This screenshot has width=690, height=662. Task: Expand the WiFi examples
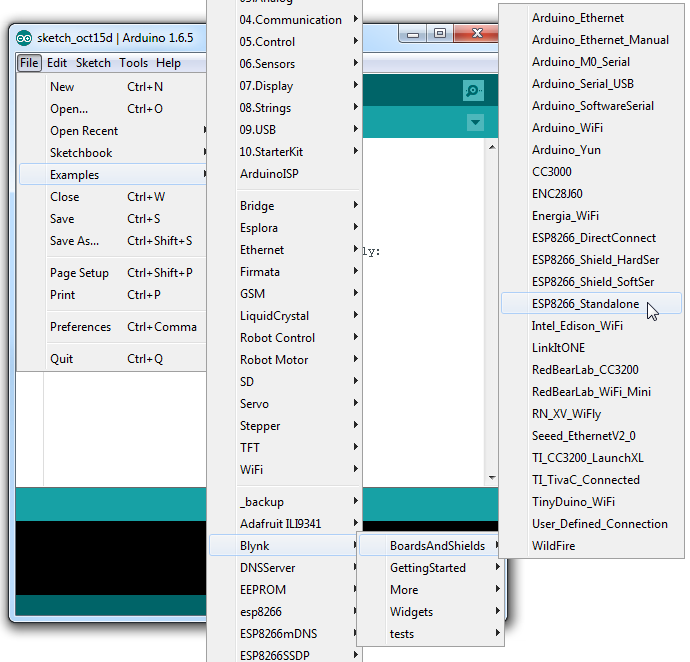coord(285,470)
